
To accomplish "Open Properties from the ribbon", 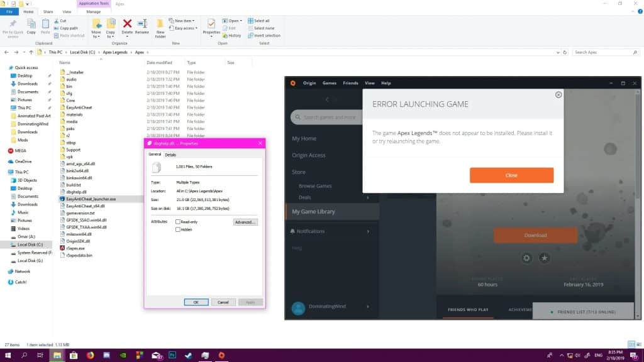I will (211, 27).
